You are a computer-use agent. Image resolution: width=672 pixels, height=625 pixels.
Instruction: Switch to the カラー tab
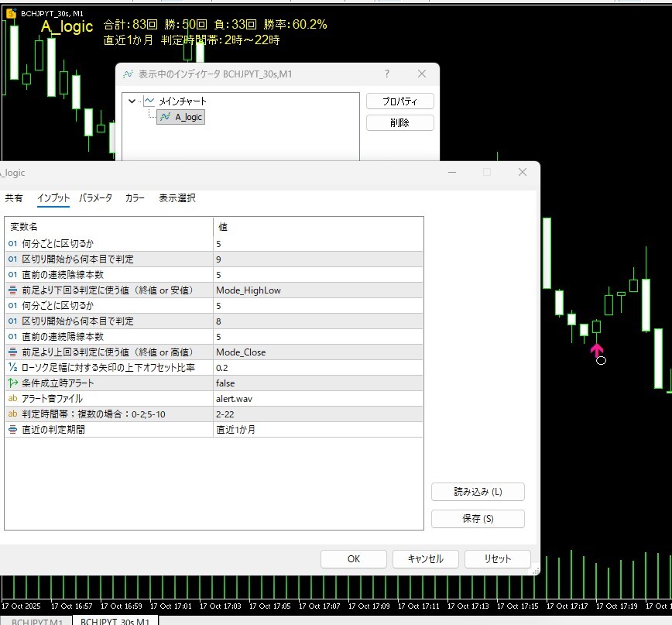click(x=135, y=198)
